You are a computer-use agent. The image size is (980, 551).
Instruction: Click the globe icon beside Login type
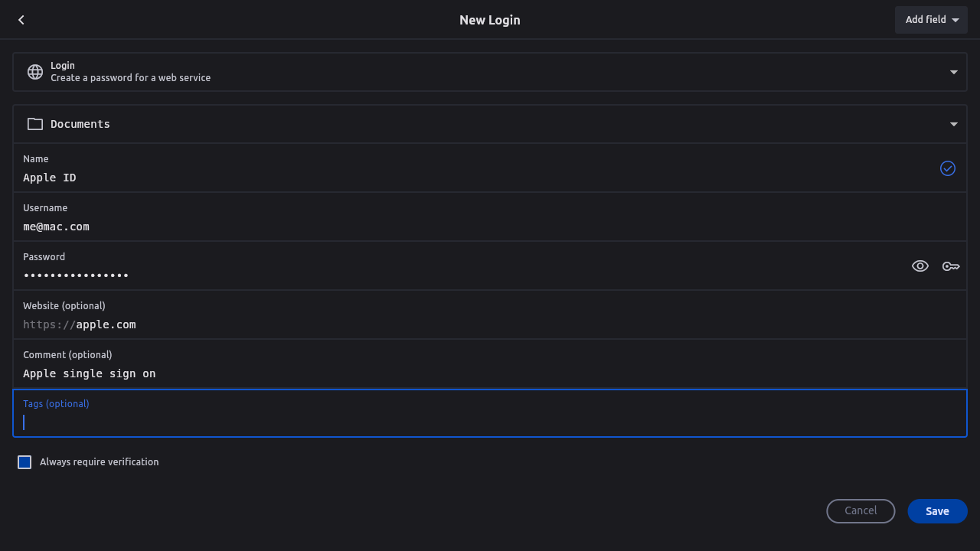coord(35,72)
